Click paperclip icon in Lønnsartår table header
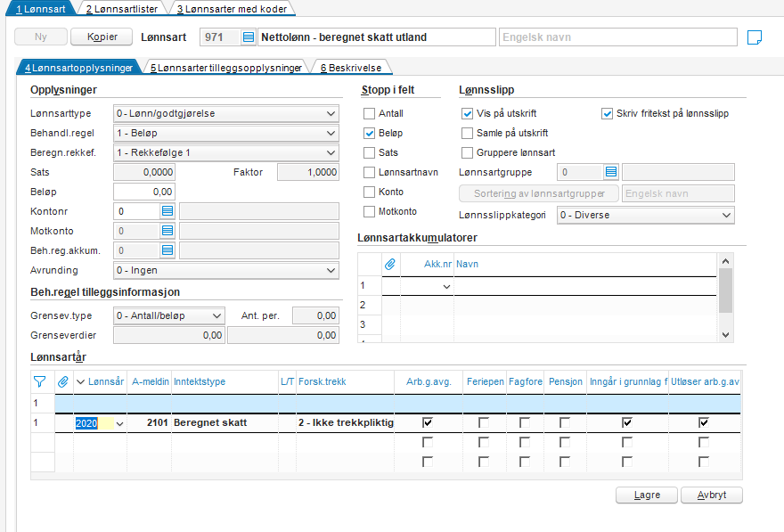Viewport: 784px width, 532px height. [63, 382]
